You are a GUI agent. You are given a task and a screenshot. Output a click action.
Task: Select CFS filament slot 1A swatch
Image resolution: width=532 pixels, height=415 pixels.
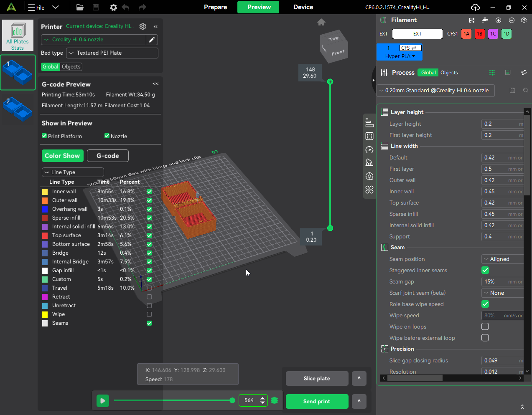pyautogui.click(x=466, y=34)
